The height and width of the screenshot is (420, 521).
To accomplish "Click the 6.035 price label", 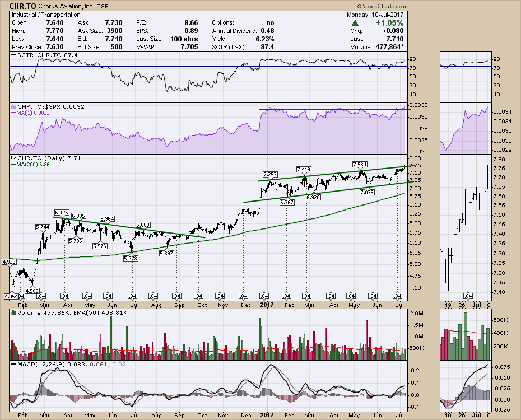I will 78,216.
